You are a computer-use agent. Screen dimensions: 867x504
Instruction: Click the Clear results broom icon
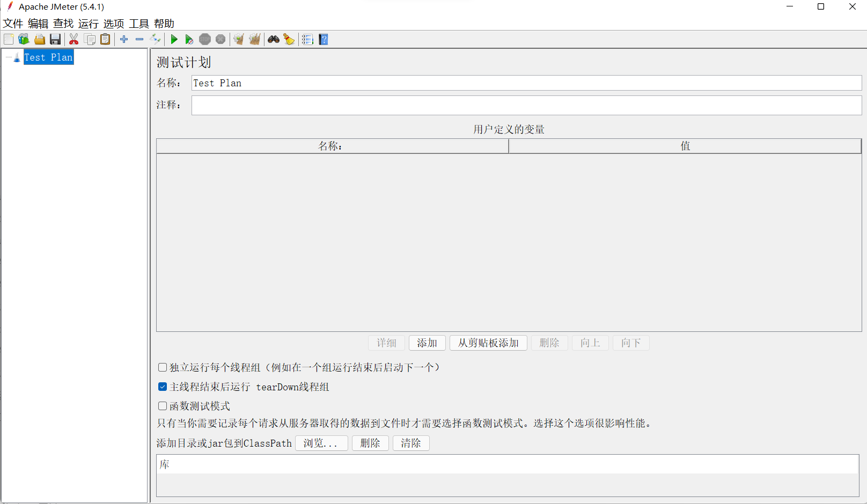(239, 39)
